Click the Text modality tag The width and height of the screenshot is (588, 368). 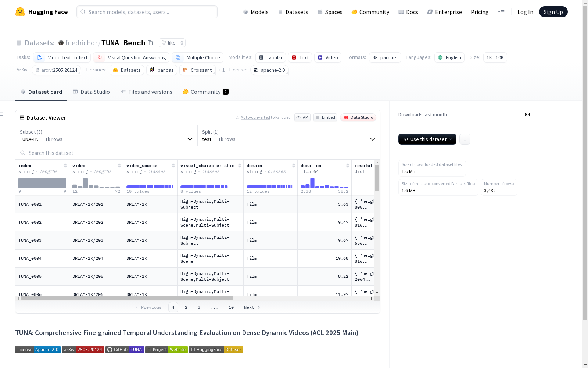tap(300, 57)
